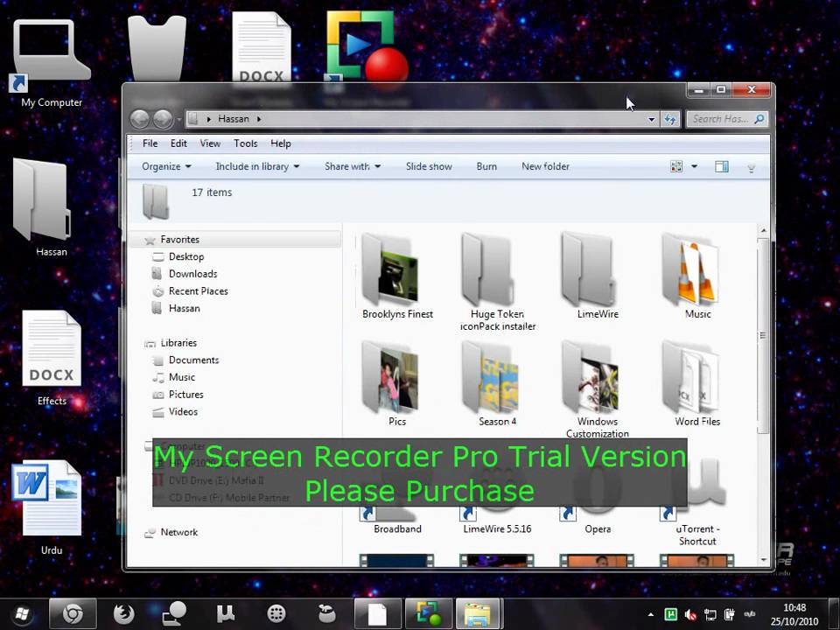Image resolution: width=840 pixels, height=630 pixels.
Task: Open the Effects DOCX file on desktop
Action: (x=52, y=358)
